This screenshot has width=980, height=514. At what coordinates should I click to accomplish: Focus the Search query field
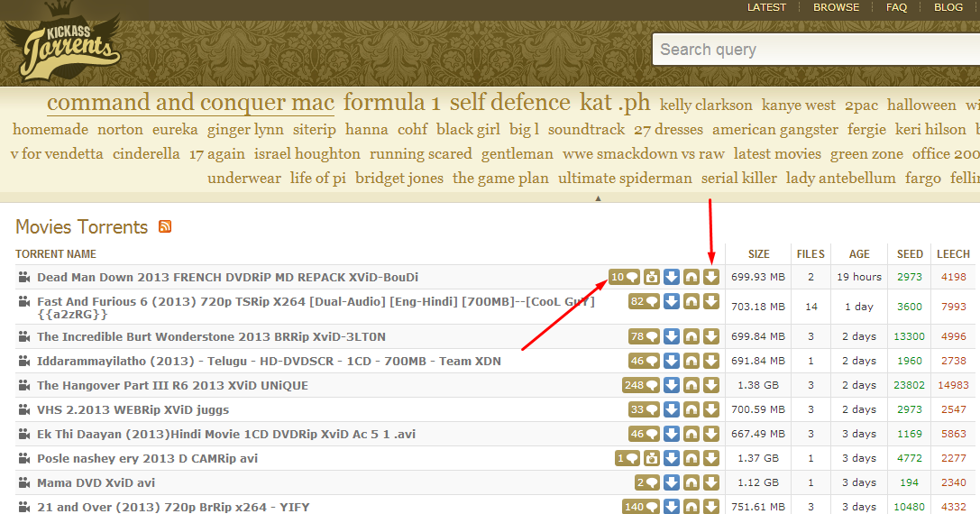click(x=816, y=50)
